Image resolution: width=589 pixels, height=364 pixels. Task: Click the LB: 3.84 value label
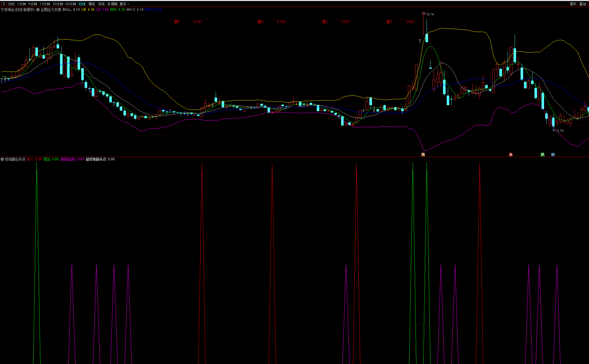tap(102, 10)
